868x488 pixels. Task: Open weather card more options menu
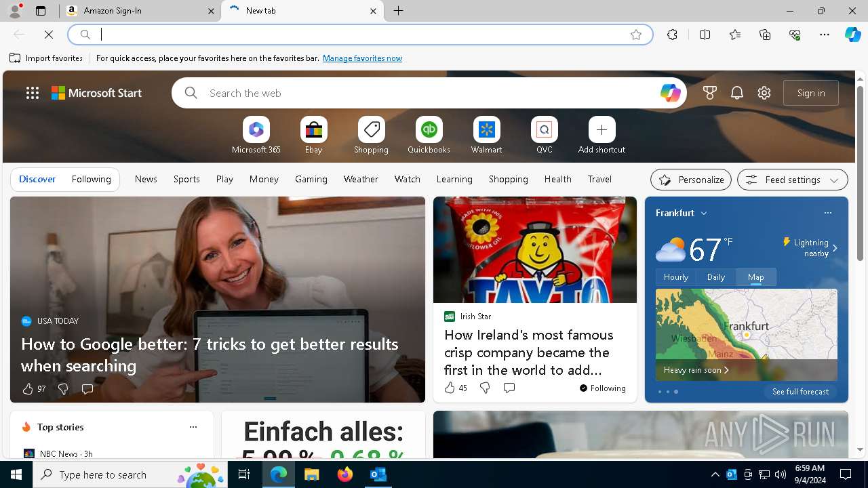pos(827,213)
